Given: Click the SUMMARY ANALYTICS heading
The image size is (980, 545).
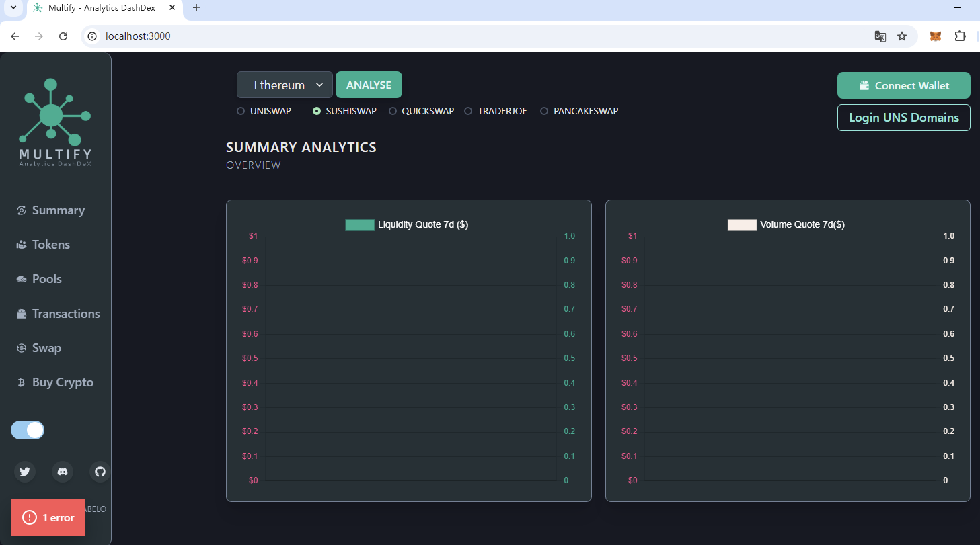Looking at the screenshot, I should coord(301,147).
